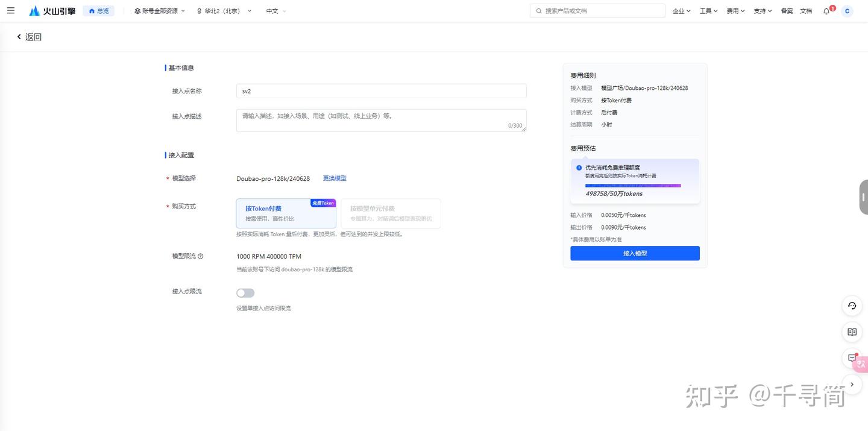Toggle the 接入点限流 switch
The width and height of the screenshot is (868, 431).
[x=245, y=293]
